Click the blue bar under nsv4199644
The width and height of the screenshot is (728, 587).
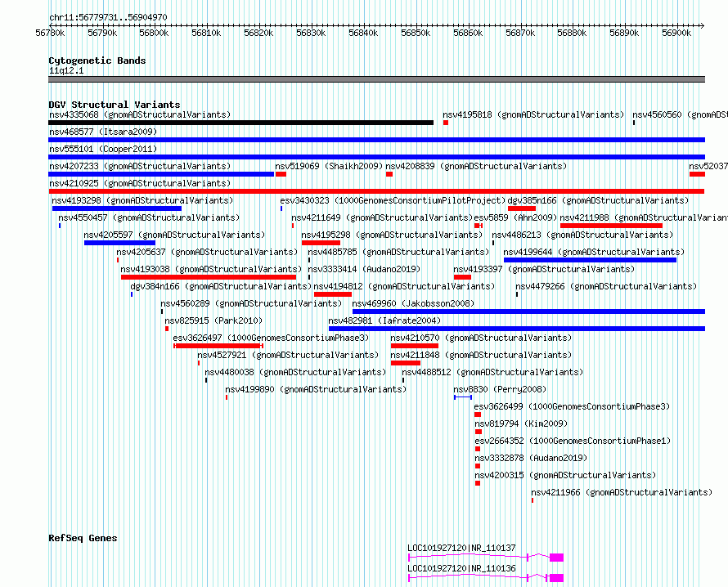point(590,260)
